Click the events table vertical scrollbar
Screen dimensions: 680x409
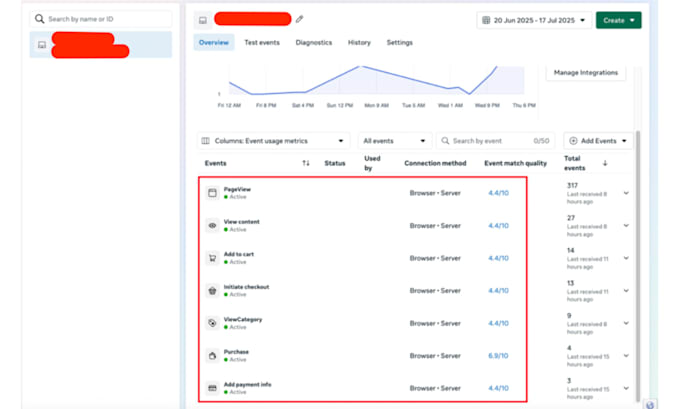(638, 266)
